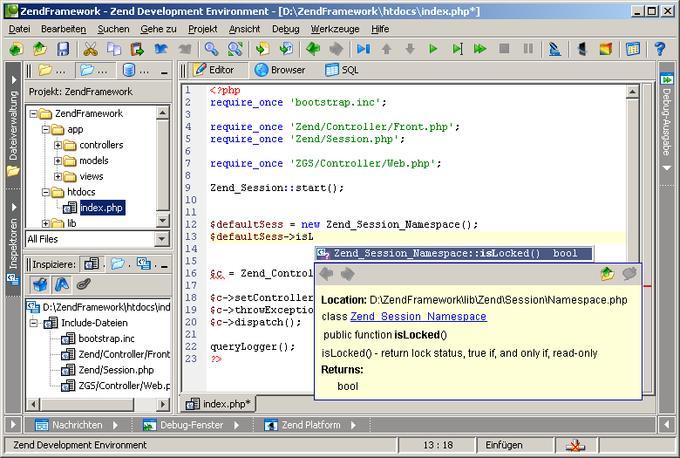Click the blue question mark help icon
680x458 pixels.
pos(660,49)
